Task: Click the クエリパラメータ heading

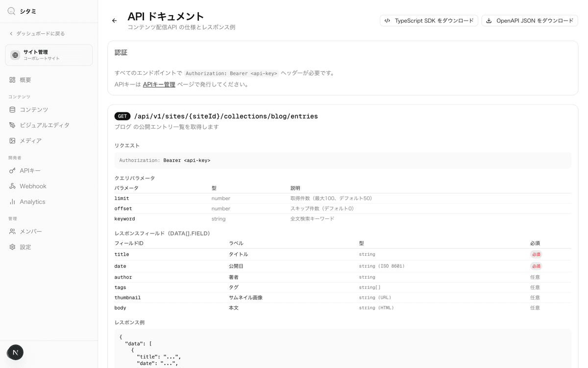Action: point(135,178)
